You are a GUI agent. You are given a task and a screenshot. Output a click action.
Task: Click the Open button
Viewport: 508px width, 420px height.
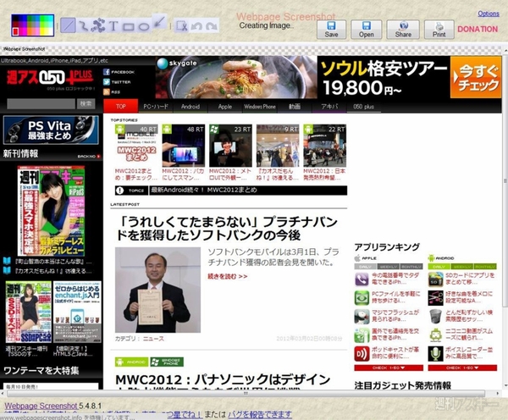point(366,30)
